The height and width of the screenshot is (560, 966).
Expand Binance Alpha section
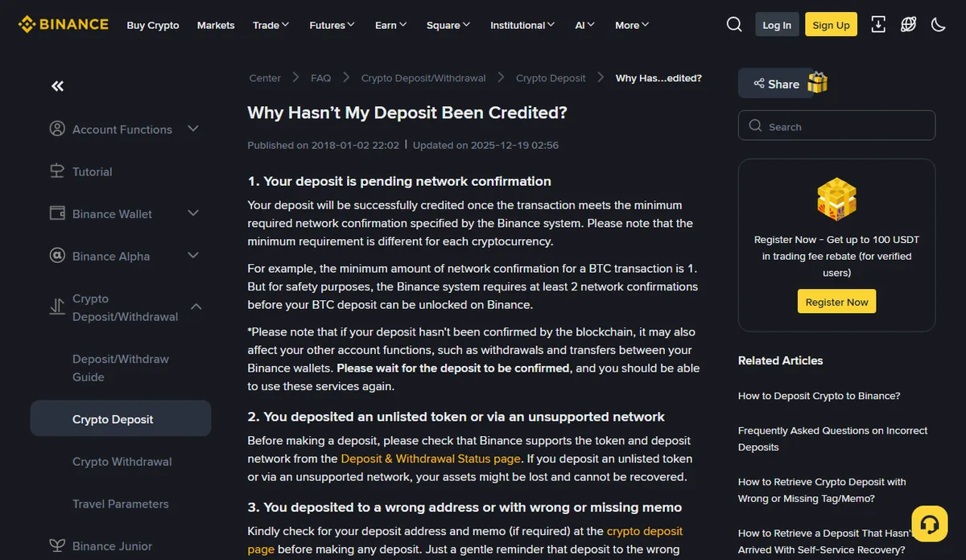tap(193, 256)
